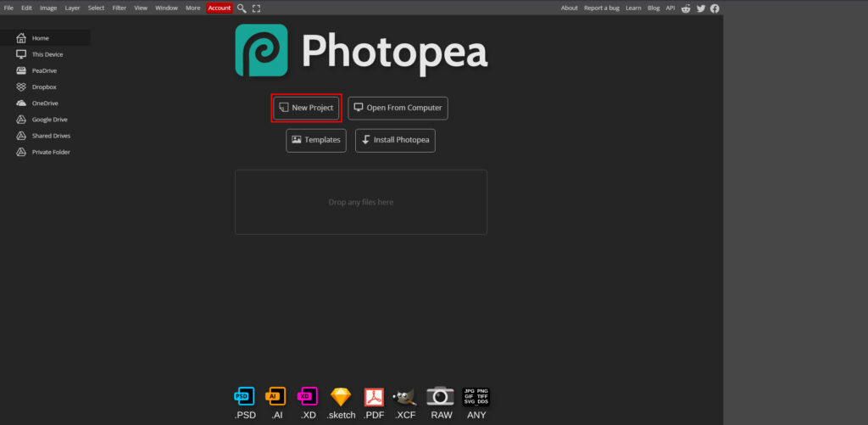Image resolution: width=868 pixels, height=425 pixels.
Task: Click the Shared Drives triangle icon
Action: [x=21, y=136]
